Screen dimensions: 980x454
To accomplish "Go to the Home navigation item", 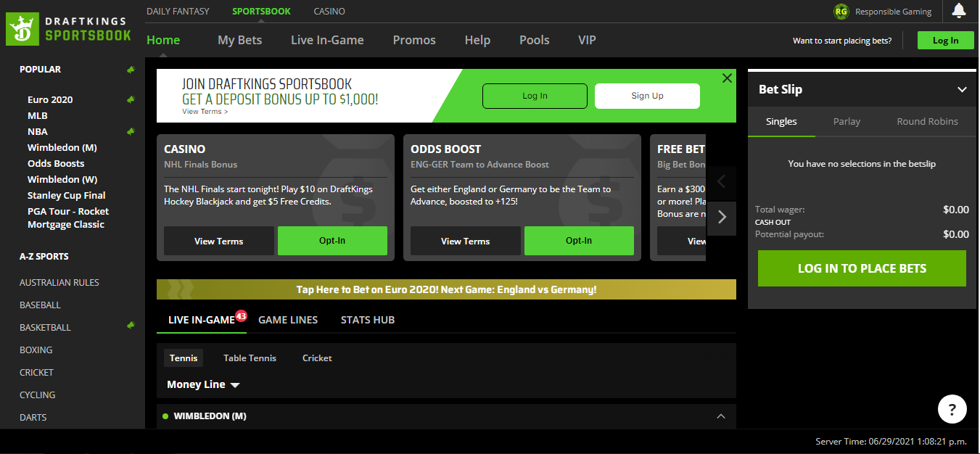I will pyautogui.click(x=163, y=40).
